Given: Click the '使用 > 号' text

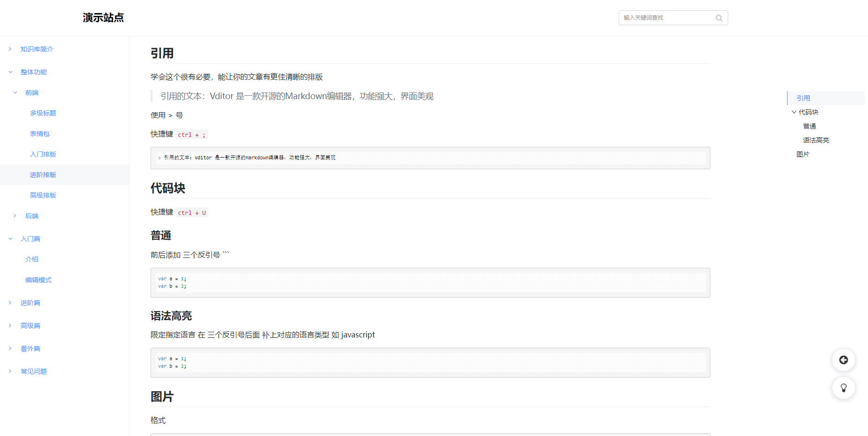Looking at the screenshot, I should pyautogui.click(x=167, y=115).
